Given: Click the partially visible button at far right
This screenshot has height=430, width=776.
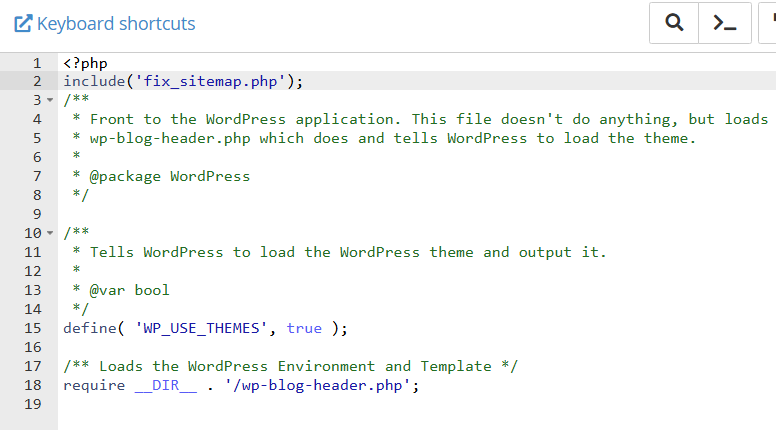Looking at the screenshot, I should coord(770,23).
